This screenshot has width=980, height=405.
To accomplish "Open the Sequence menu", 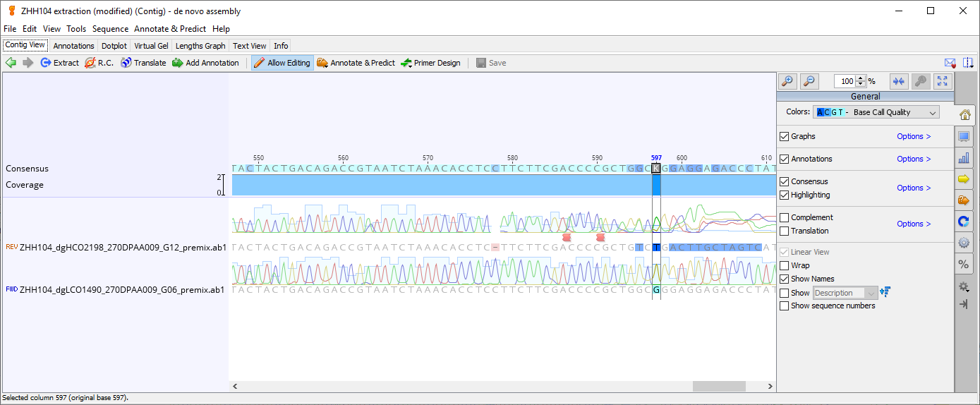I will pyautogui.click(x=110, y=29).
